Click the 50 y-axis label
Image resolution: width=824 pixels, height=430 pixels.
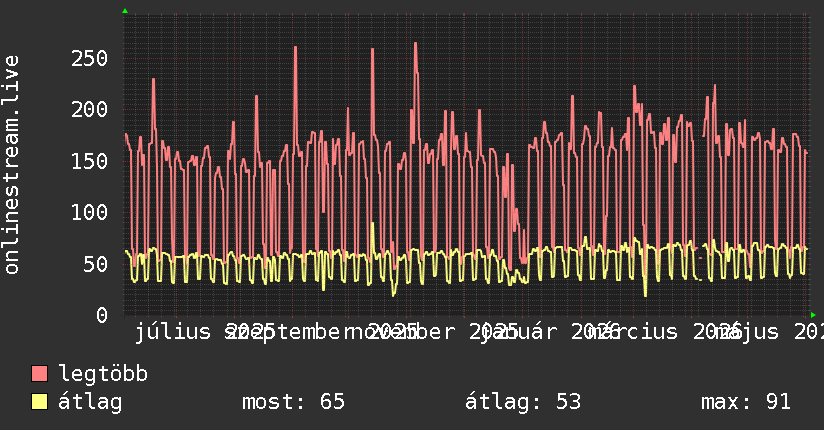(x=96, y=264)
